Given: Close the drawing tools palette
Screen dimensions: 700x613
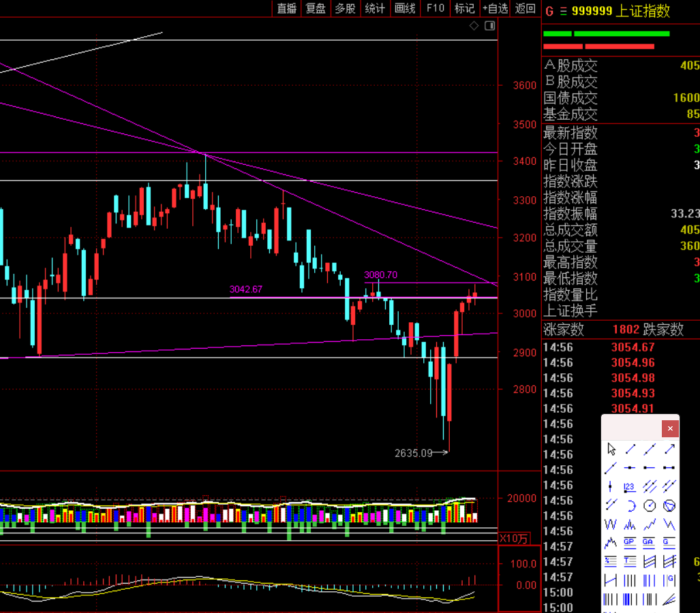Looking at the screenshot, I should (x=670, y=428).
